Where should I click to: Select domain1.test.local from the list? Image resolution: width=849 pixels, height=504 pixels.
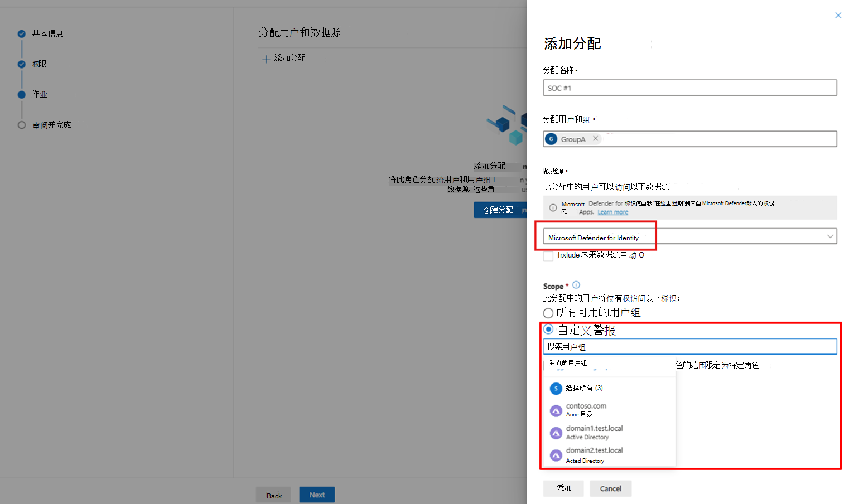(609, 433)
